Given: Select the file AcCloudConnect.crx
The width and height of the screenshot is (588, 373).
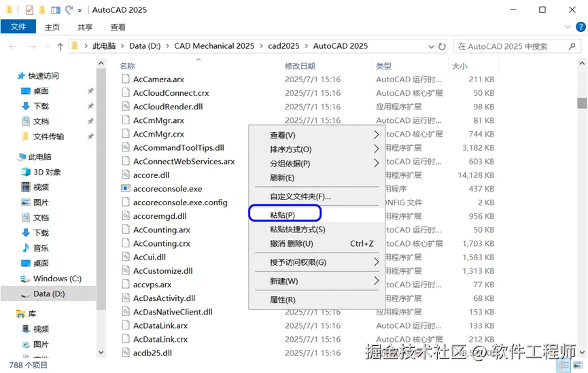Looking at the screenshot, I should coord(171,92).
